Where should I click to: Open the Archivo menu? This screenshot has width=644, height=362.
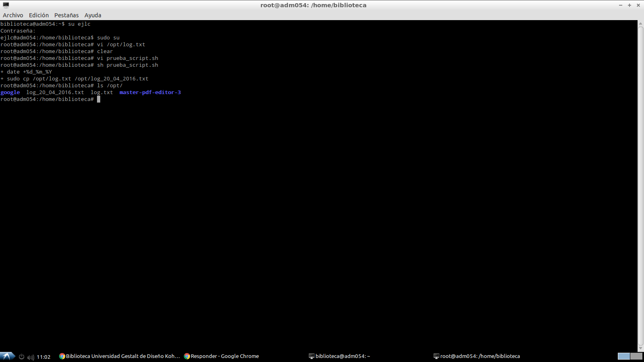click(x=13, y=15)
